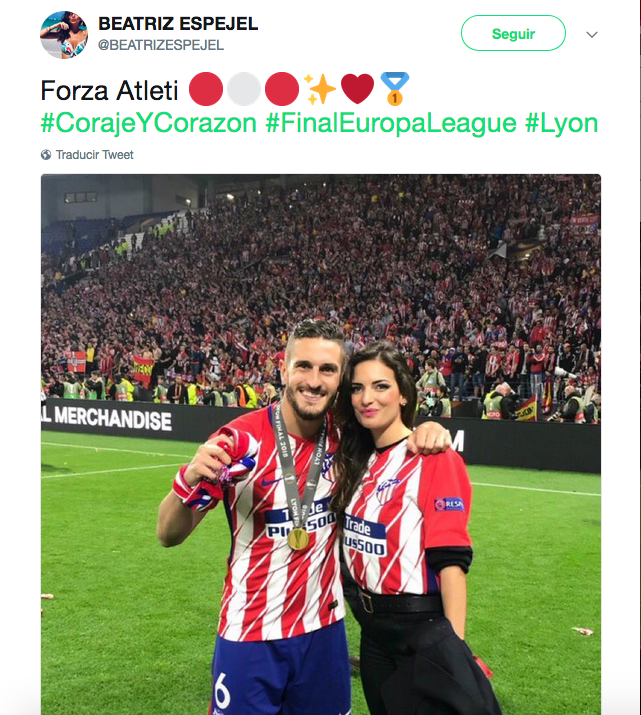Click the MERCHANDISE banner in the photo
Screen dimensions: 641x715
point(112,418)
